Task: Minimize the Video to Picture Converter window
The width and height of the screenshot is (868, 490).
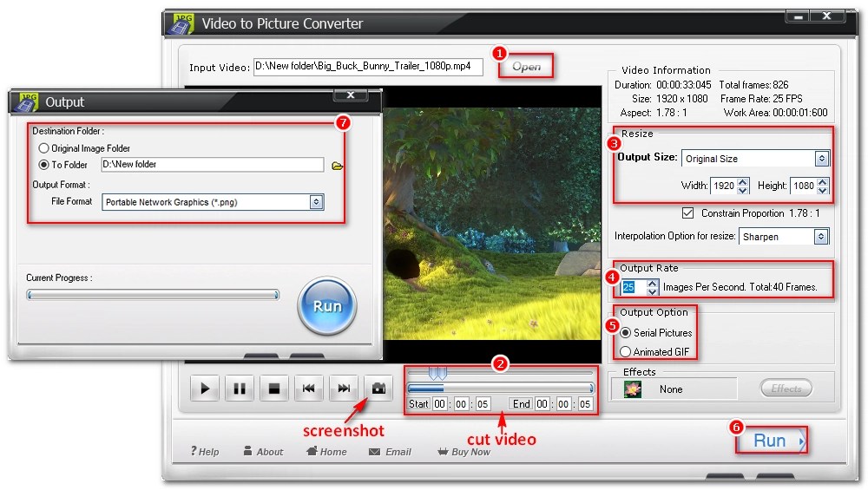Action: tap(799, 16)
